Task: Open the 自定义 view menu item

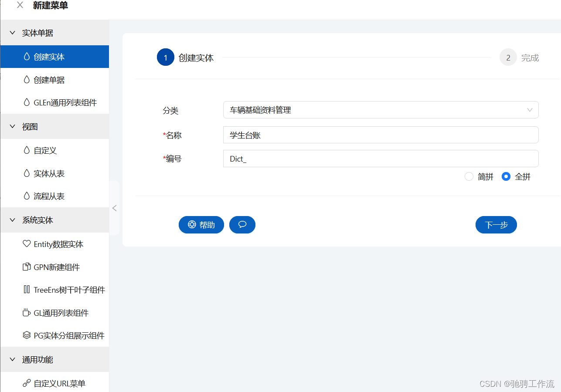Action: coord(54,150)
